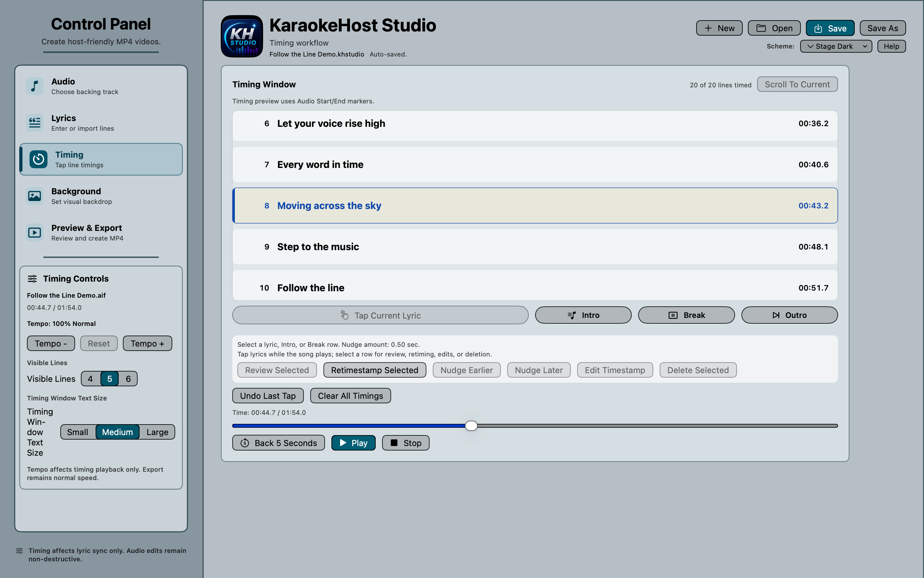Click the Background image icon
The image size is (924, 578).
[x=35, y=196]
